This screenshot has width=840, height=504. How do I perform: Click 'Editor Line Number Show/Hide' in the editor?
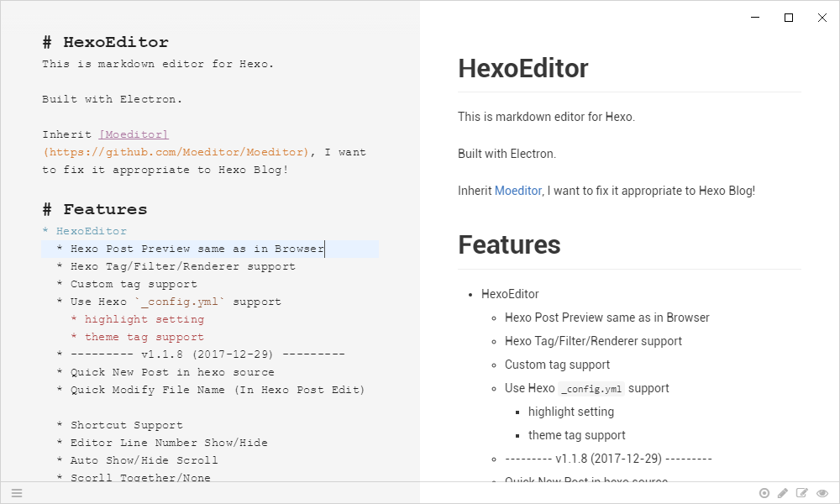click(x=169, y=443)
